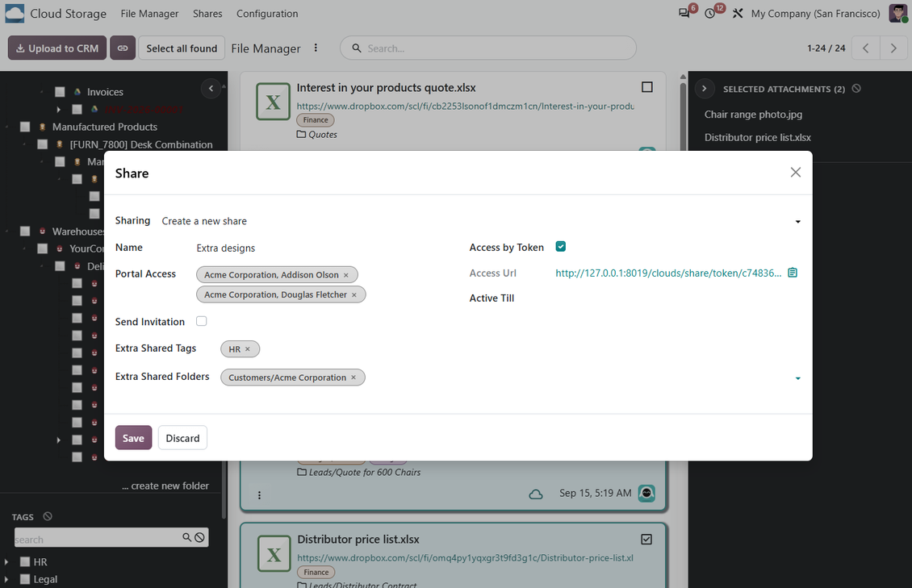Remove Customers/Acme Corporation shared folder
The width and height of the screenshot is (912, 588).
(x=353, y=377)
